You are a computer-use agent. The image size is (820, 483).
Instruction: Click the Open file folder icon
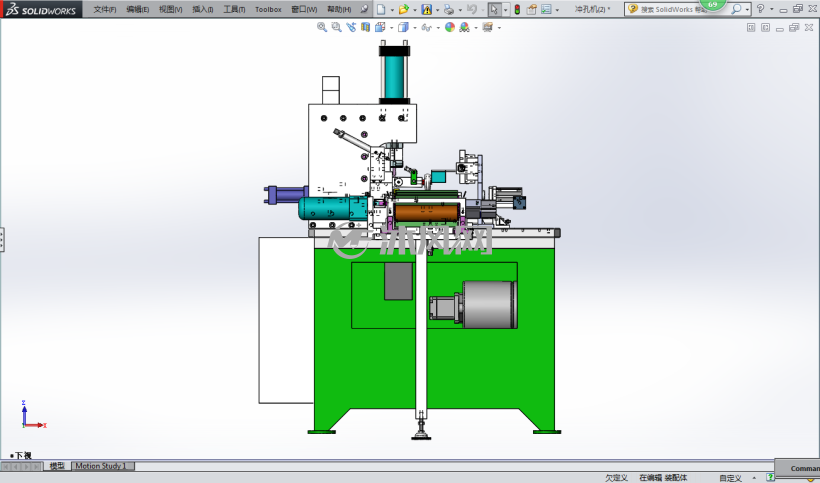403,9
